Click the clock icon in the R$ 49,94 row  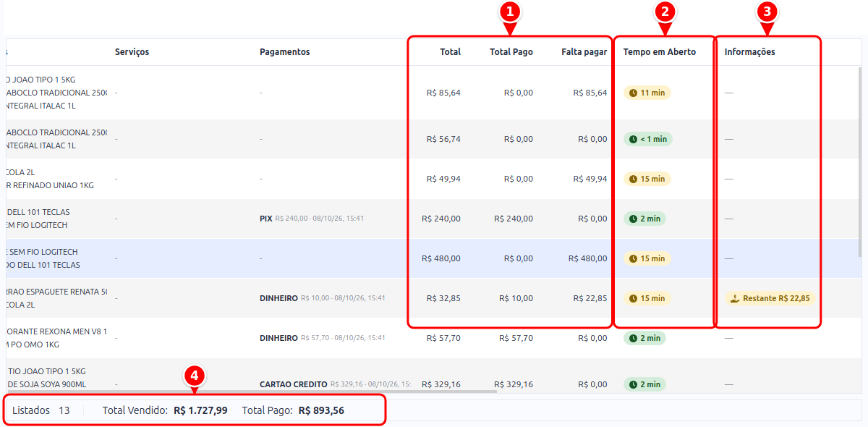pyautogui.click(x=634, y=179)
